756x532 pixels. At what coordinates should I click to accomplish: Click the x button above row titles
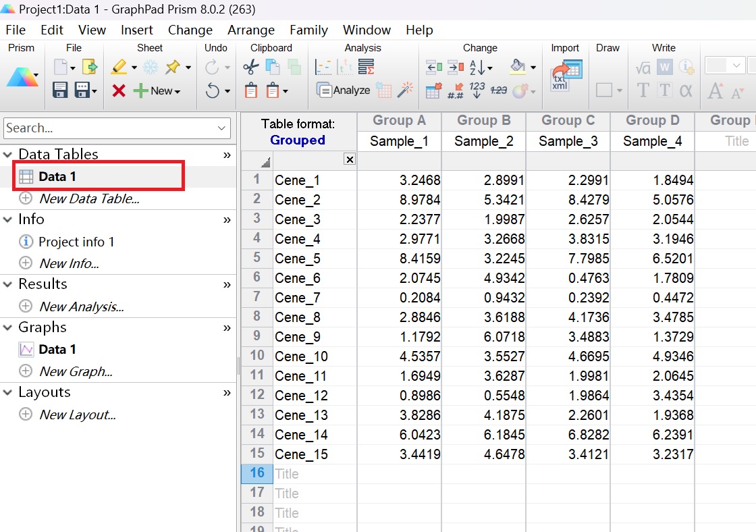[x=349, y=159]
